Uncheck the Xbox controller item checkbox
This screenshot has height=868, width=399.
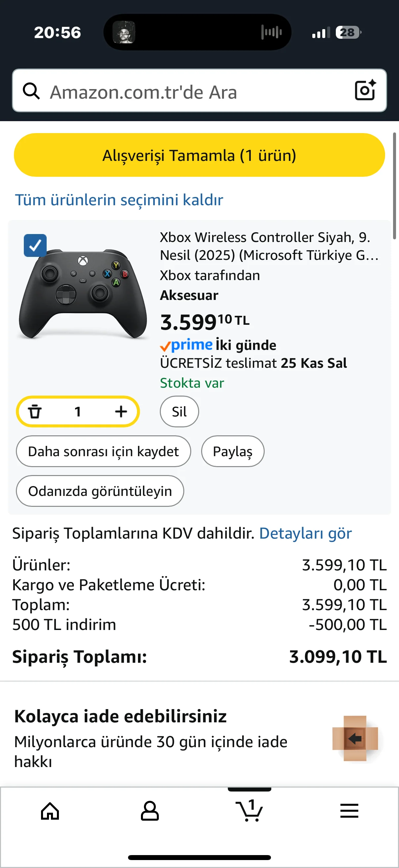click(x=35, y=245)
